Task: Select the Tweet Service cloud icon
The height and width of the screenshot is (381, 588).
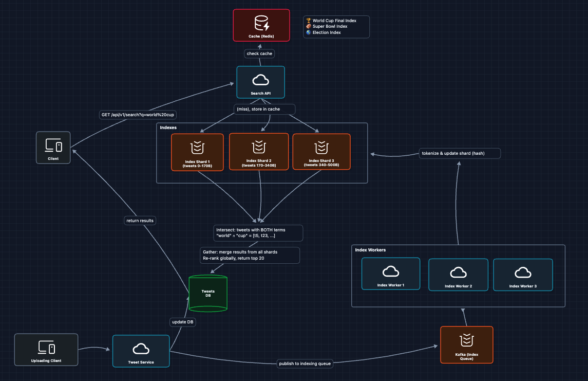Action: (141, 349)
